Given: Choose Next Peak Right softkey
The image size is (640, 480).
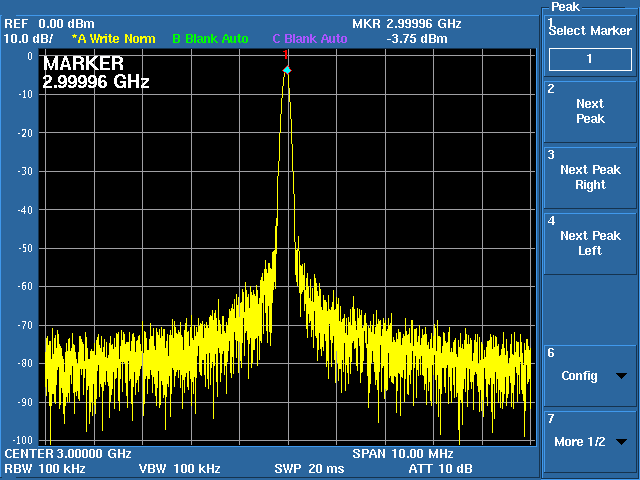Looking at the screenshot, I should [x=590, y=177].
